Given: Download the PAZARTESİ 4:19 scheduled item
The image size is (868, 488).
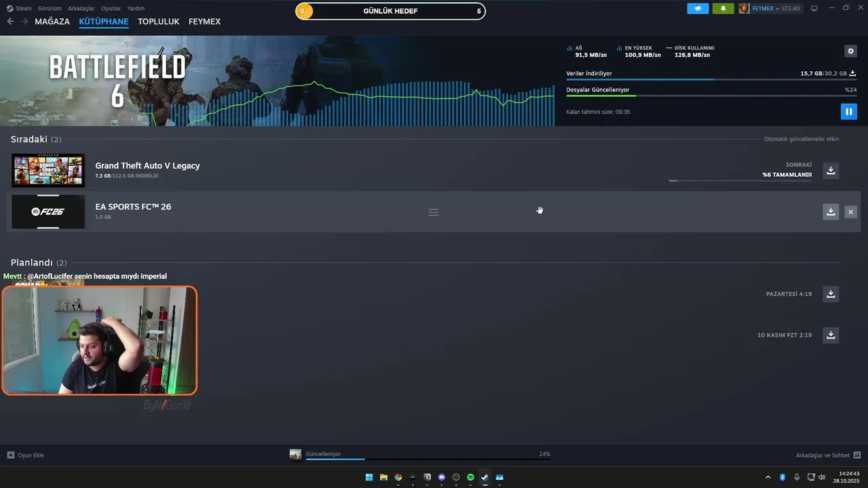Looking at the screenshot, I should click(831, 293).
